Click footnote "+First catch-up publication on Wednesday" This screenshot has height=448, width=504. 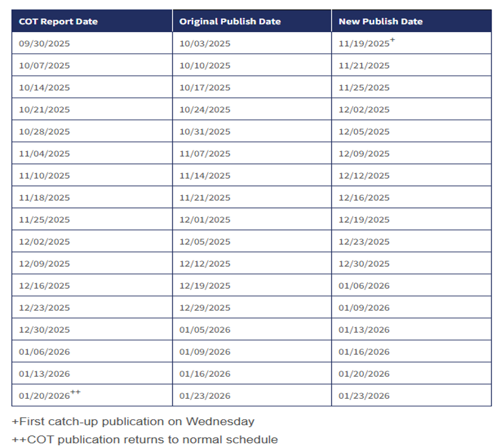click(133, 421)
